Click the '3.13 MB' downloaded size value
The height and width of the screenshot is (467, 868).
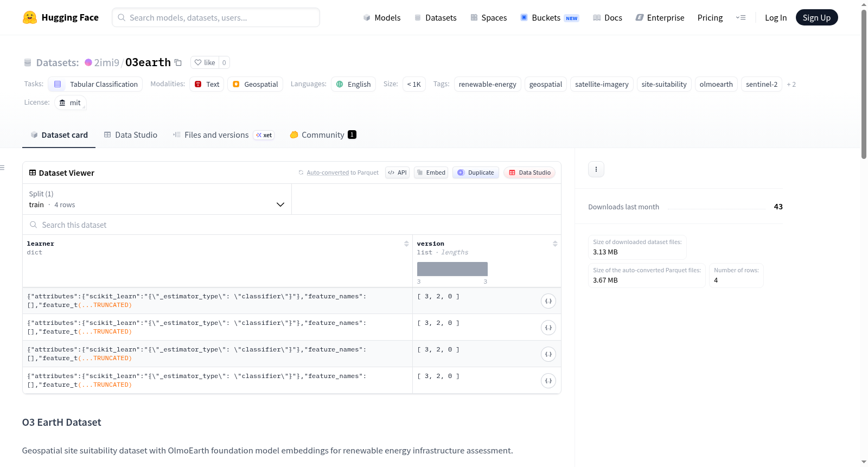coord(605,252)
